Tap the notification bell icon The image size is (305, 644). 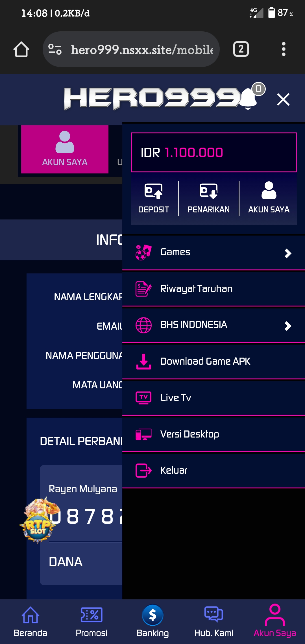point(249,98)
